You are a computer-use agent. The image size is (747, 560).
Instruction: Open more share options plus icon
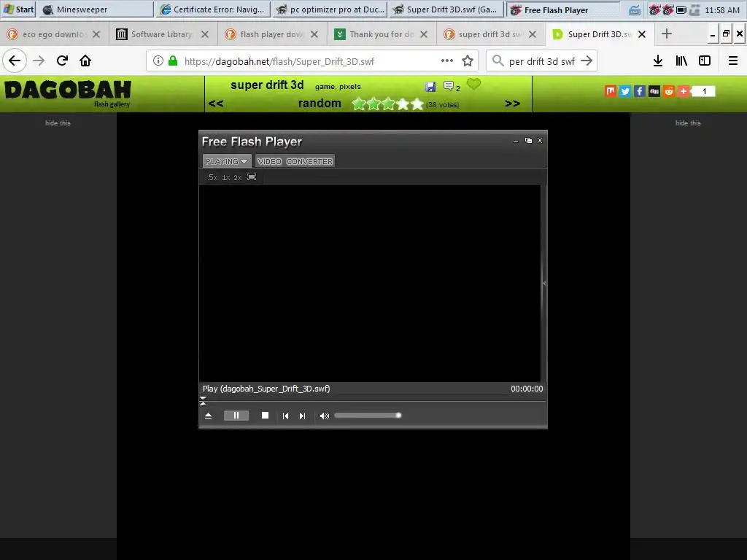684,91
